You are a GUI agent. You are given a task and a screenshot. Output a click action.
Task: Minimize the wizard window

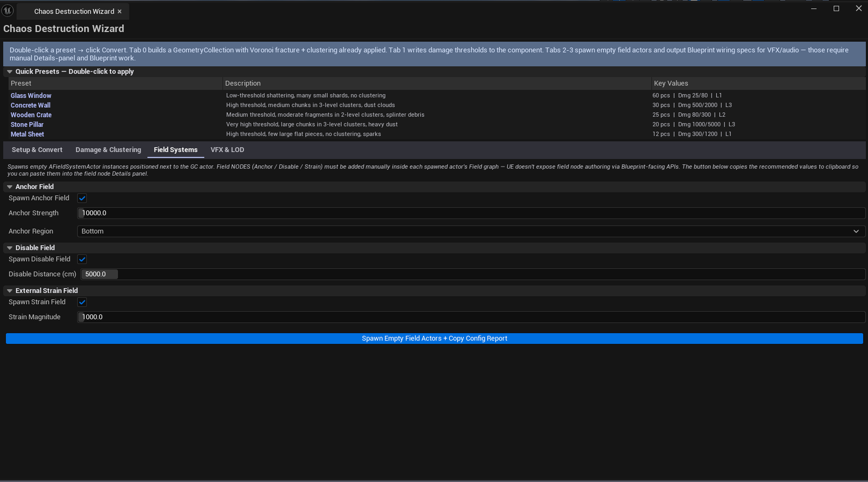tap(814, 8)
